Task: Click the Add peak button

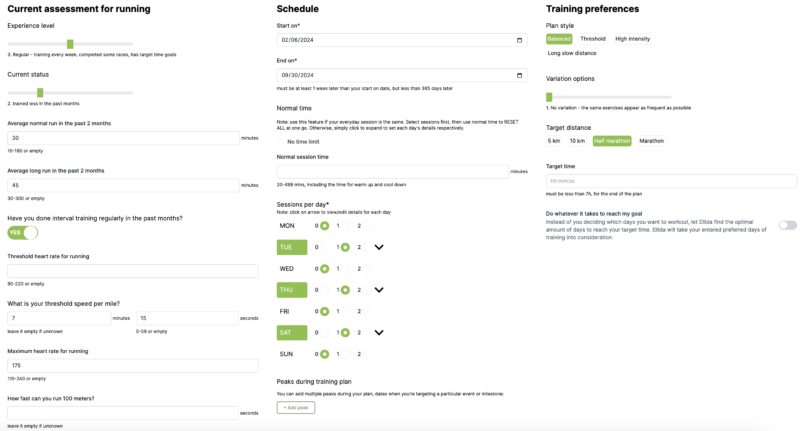Action: tap(296, 407)
